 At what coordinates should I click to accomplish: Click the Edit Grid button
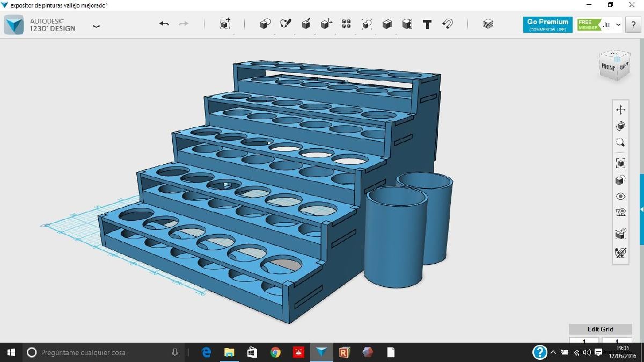point(599,329)
